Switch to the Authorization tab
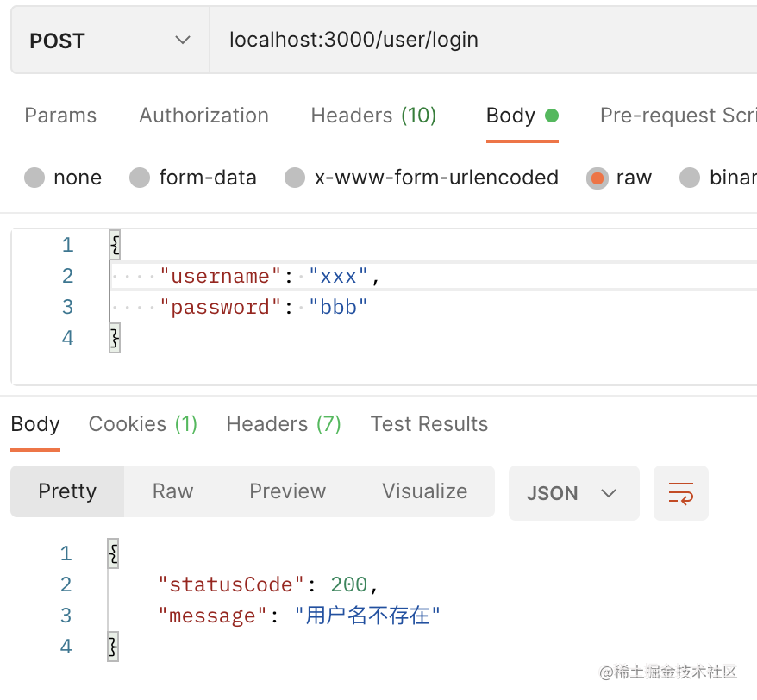757x700 pixels. click(x=203, y=116)
